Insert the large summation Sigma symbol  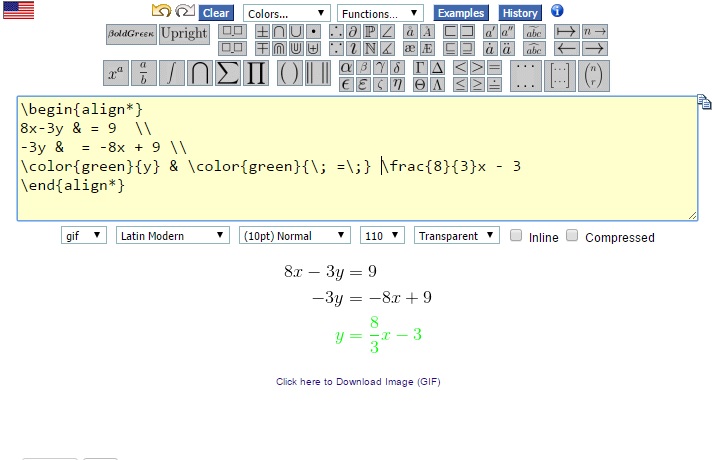point(227,73)
